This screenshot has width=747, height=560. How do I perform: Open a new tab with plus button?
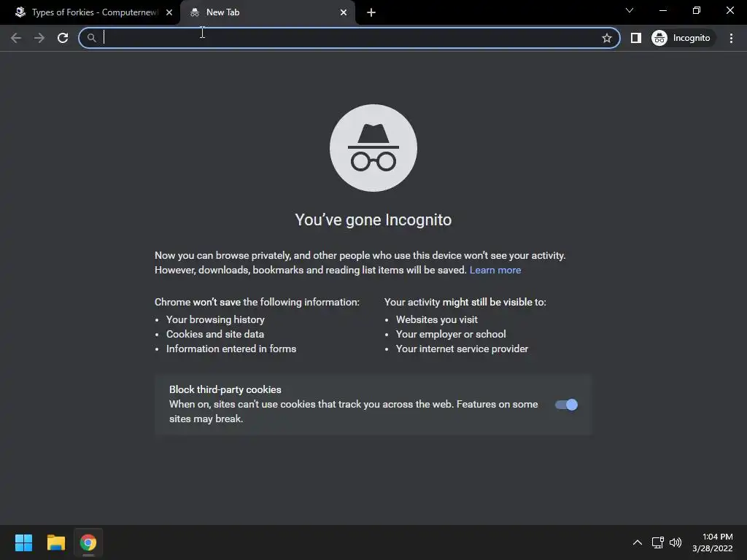(371, 13)
